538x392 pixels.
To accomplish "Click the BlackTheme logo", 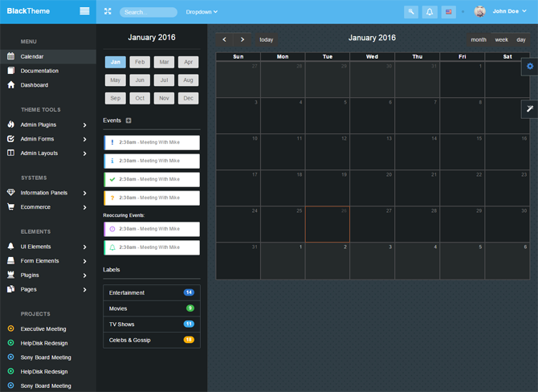I will point(28,11).
